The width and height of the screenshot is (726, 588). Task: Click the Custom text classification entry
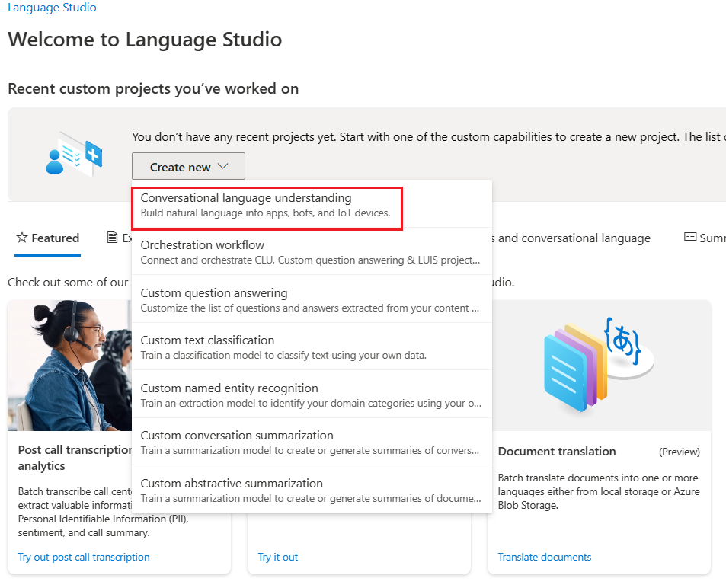tap(267, 347)
